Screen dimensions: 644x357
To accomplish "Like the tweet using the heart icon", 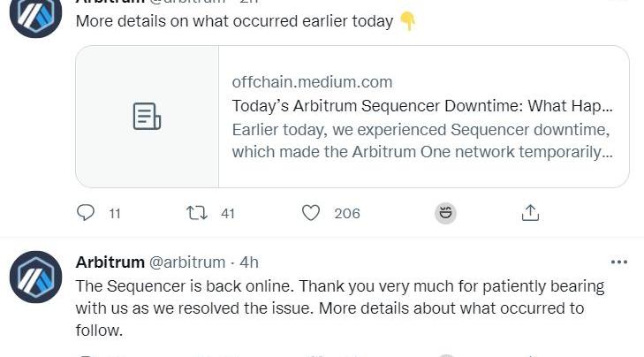I will tap(311, 213).
